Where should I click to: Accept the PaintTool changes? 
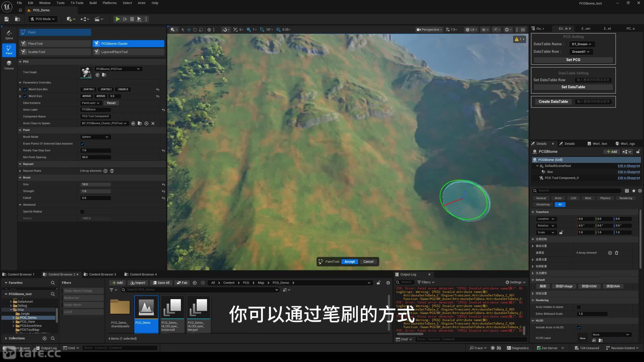click(x=349, y=262)
